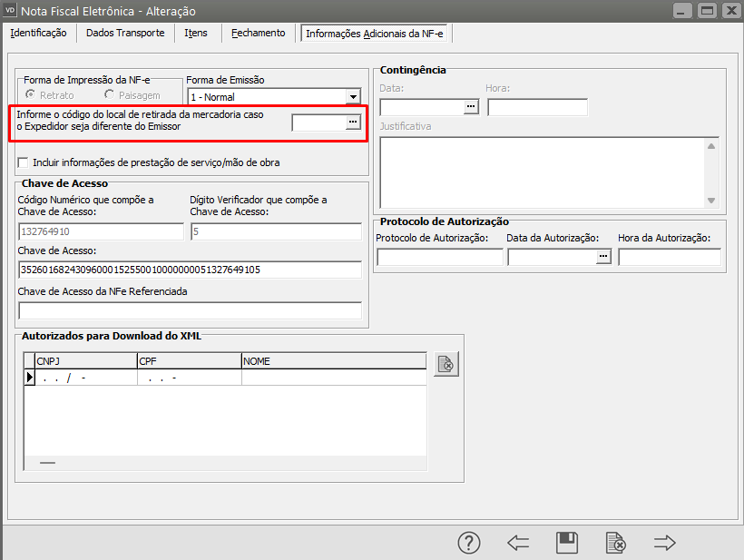Click the Chave de Acesso text field

pyautogui.click(x=190, y=270)
